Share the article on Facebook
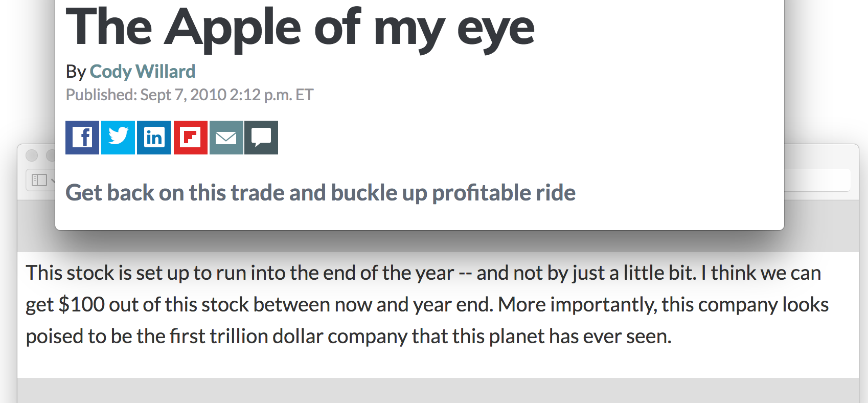Screen dimensions: 868x403 tap(82, 138)
